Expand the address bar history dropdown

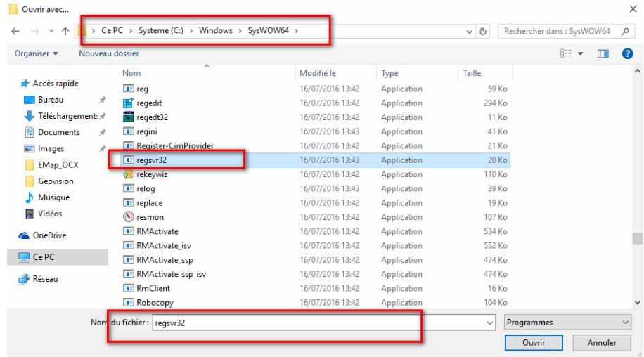469,32
